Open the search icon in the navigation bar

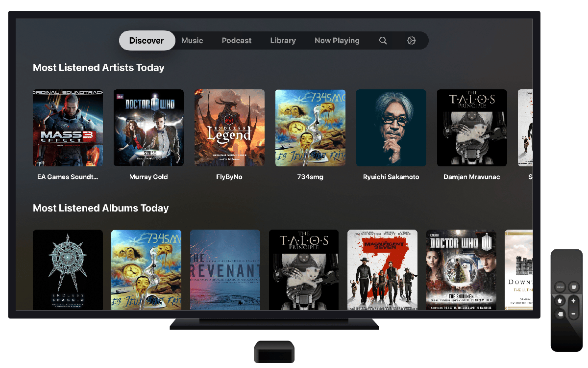[383, 41]
